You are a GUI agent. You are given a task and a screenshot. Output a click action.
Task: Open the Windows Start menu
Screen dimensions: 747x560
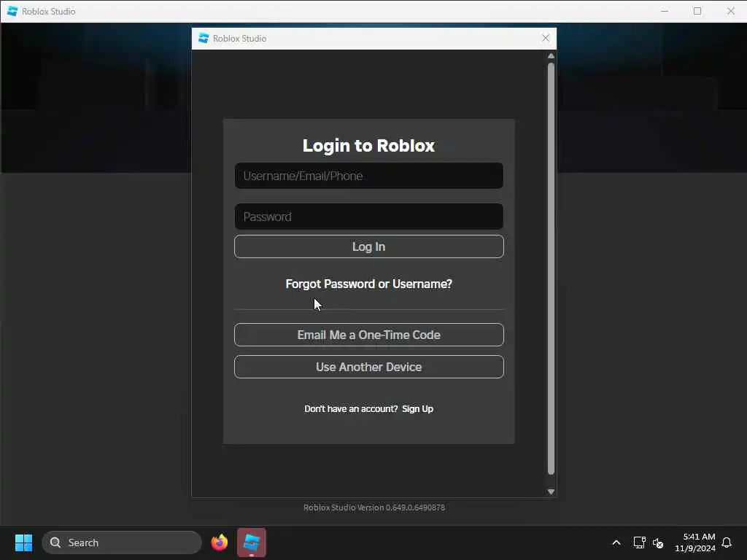pos(23,542)
